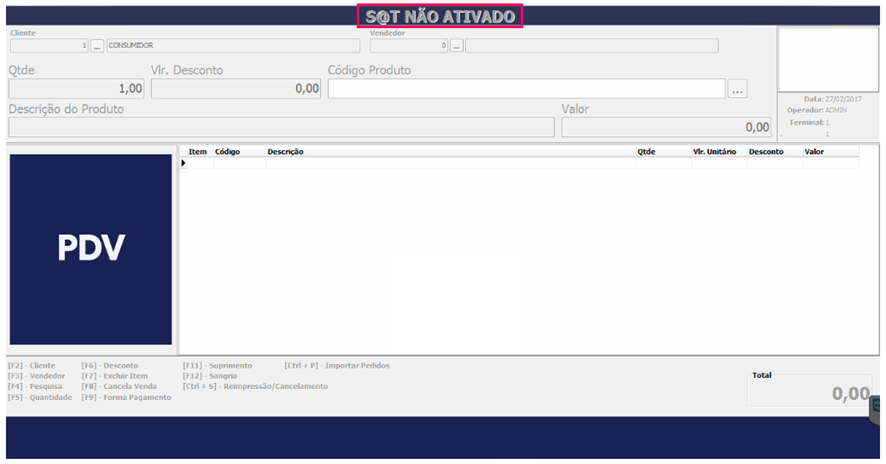Click the Item column header
The image size is (886, 464).
(x=197, y=152)
